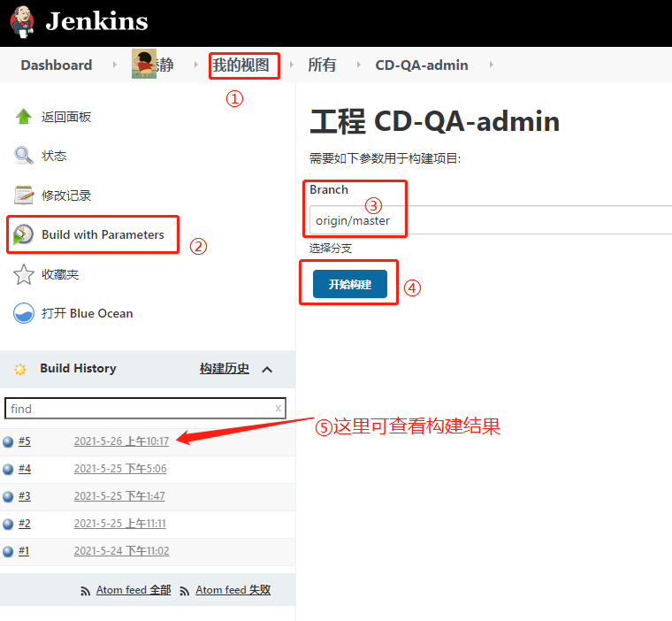Open Atom feed 失败 link
The image size is (672, 621).
pos(233,590)
